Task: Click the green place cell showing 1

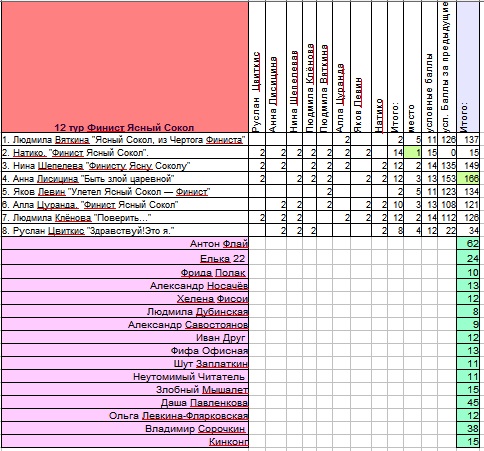Action: [x=412, y=153]
